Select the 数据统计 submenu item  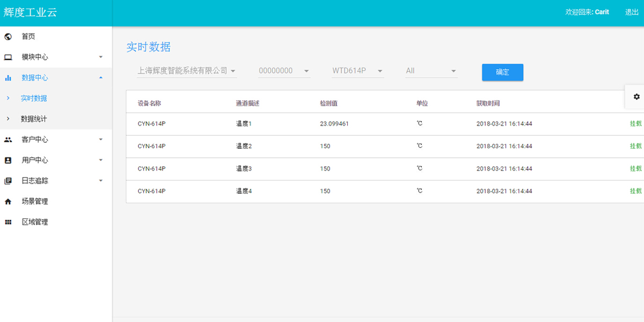click(34, 119)
